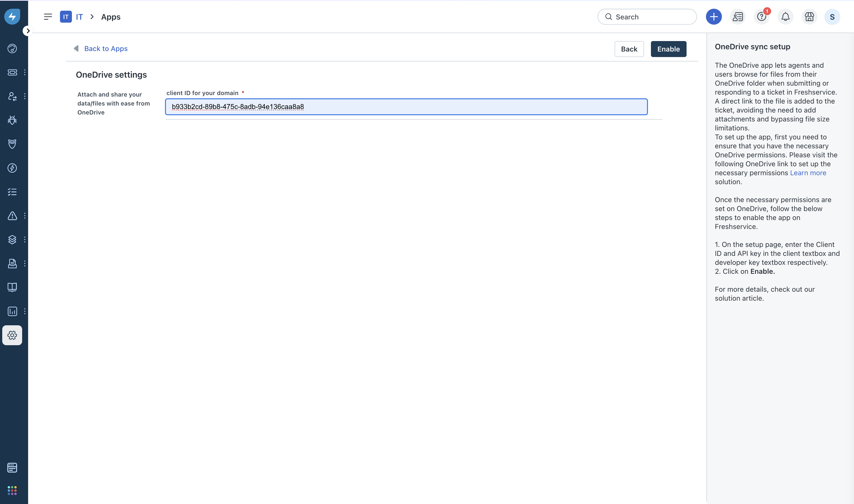Screen dimensions: 854x504
Task: Open the Tickets icon in sidebar
Action: pyautogui.click(x=12, y=72)
